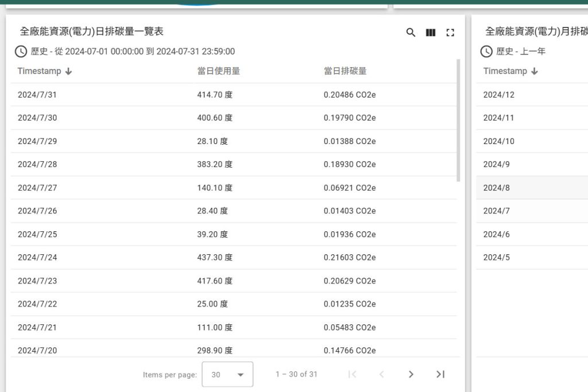Screen dimensions: 588x392
Task: Open the daily history time range 2024-07-01
Action: (133, 52)
